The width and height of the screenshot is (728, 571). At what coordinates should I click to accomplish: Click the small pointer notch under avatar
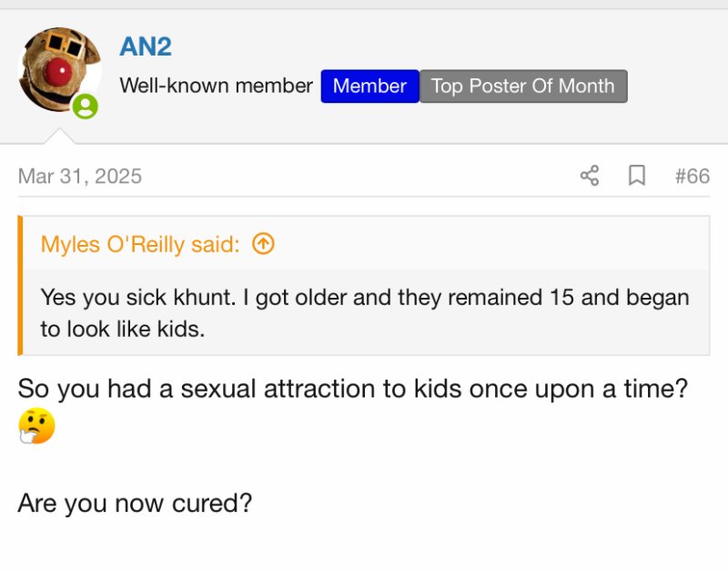[x=58, y=137]
